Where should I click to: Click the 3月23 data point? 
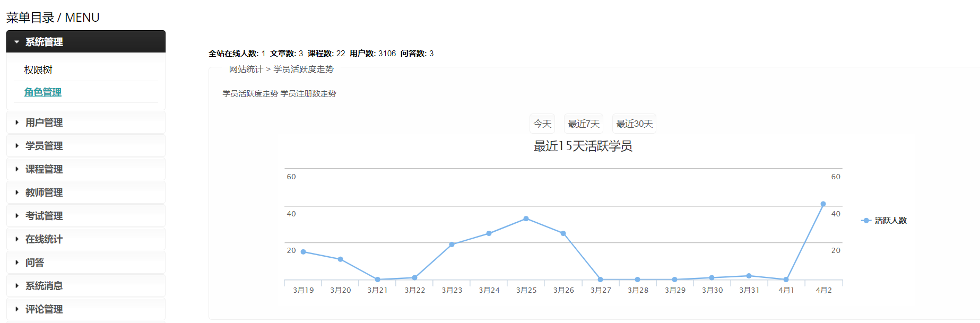pos(452,245)
